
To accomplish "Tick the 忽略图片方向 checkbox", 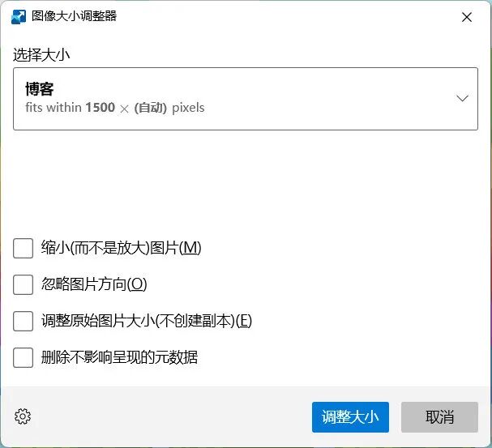I will (23, 284).
